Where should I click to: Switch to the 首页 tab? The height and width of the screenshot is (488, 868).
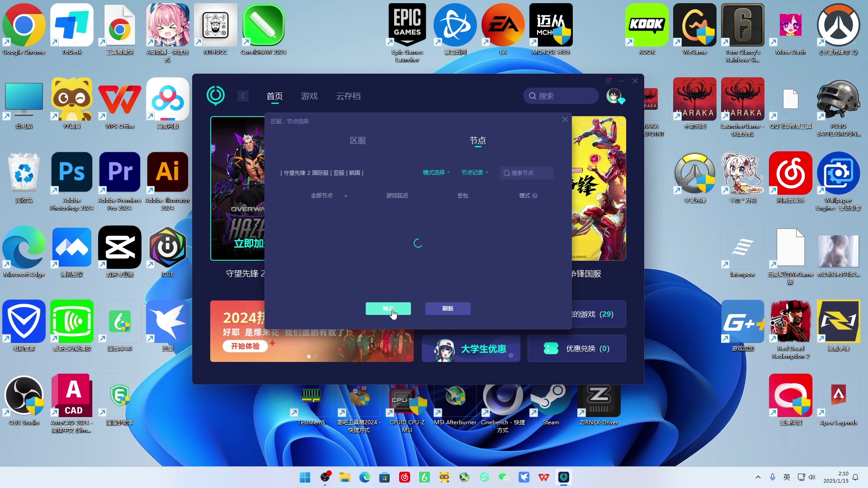tap(274, 96)
